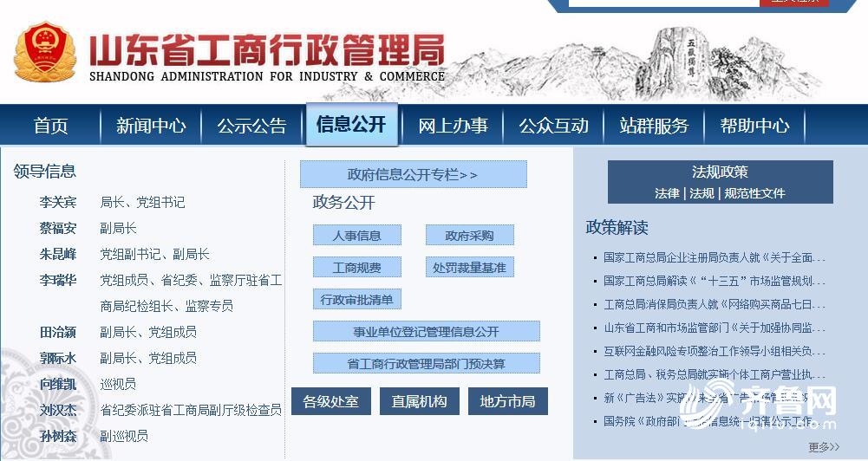
Task: Click the 领导信息 section heading
Action: coord(44,171)
